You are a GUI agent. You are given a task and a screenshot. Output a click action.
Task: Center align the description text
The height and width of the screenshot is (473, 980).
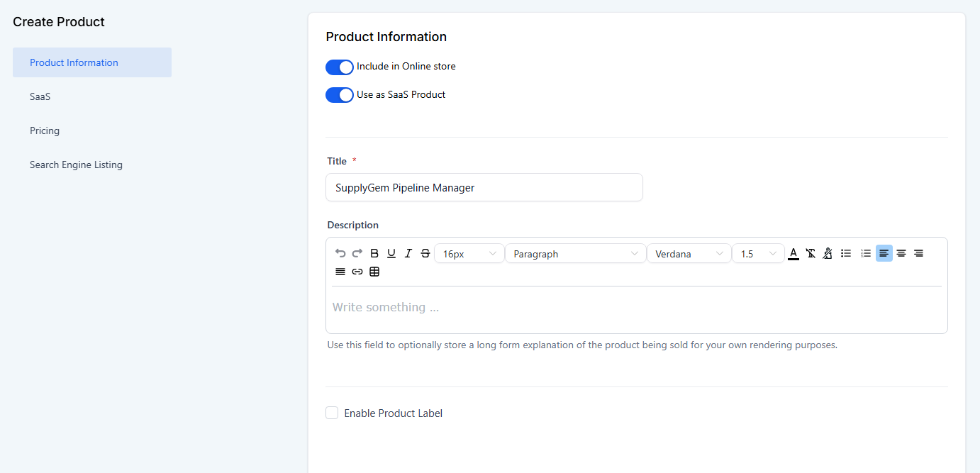pos(901,253)
